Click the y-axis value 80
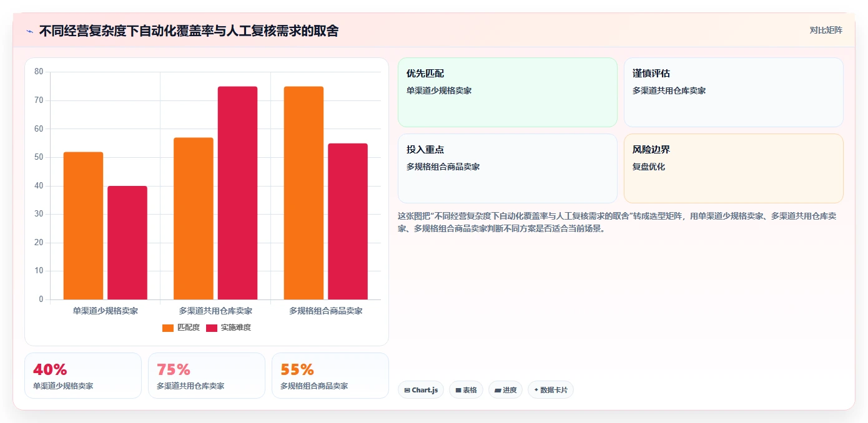Screen dimensions: 868x423 39,72
